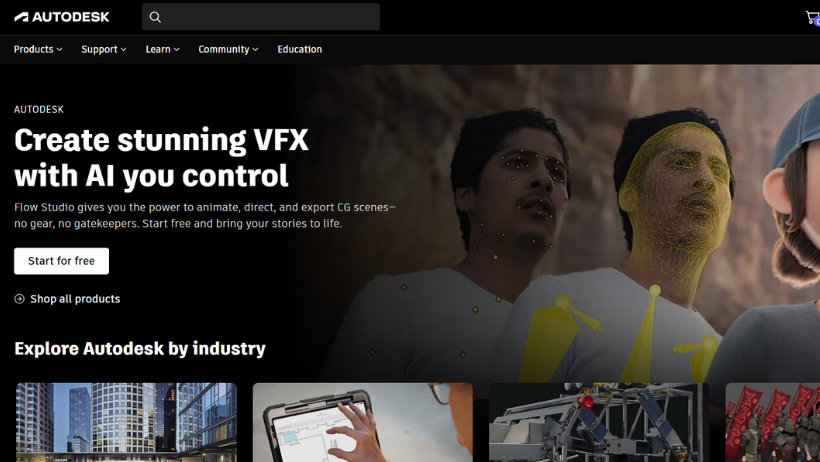Select the Community menu label
Viewport: 820px width, 462px height.
(224, 49)
